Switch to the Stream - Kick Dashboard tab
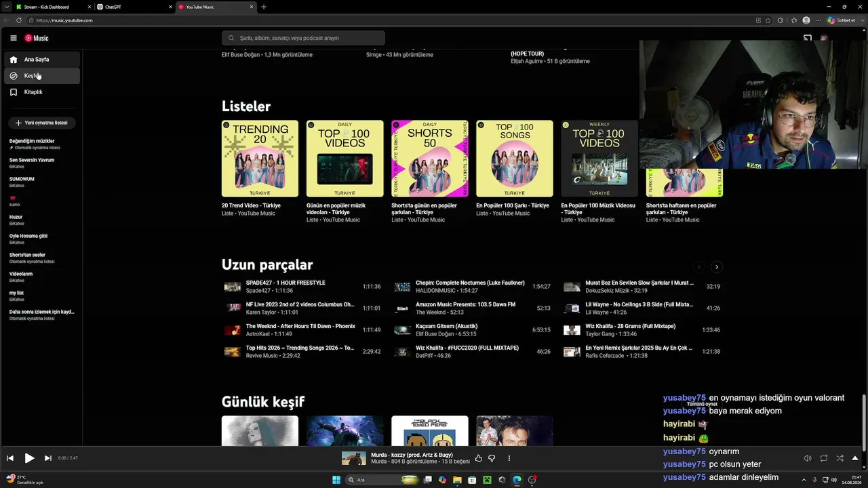 click(53, 7)
